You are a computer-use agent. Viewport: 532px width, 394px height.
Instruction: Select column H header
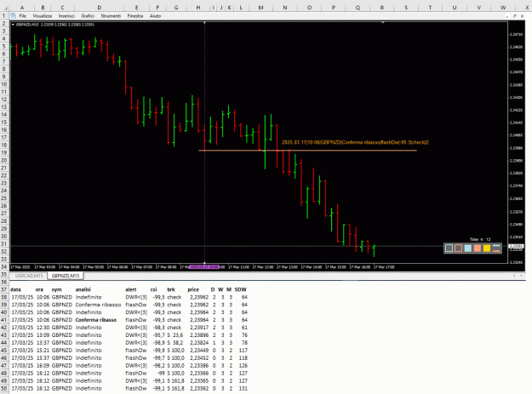(198, 8)
